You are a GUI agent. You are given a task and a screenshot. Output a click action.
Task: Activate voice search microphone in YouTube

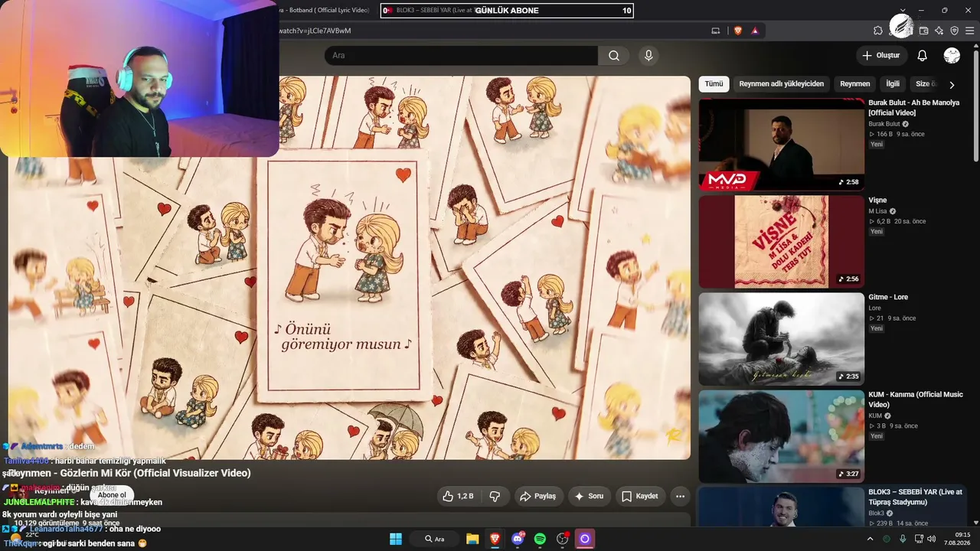tap(648, 55)
